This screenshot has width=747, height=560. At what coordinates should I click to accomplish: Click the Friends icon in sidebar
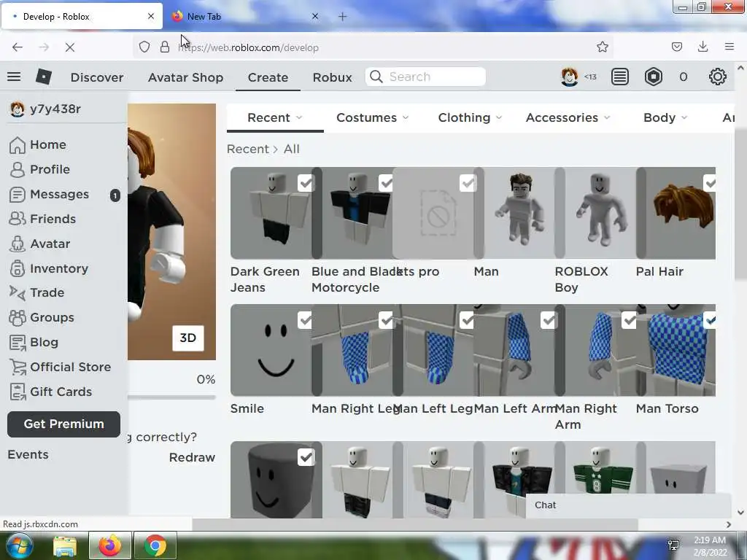click(x=18, y=219)
